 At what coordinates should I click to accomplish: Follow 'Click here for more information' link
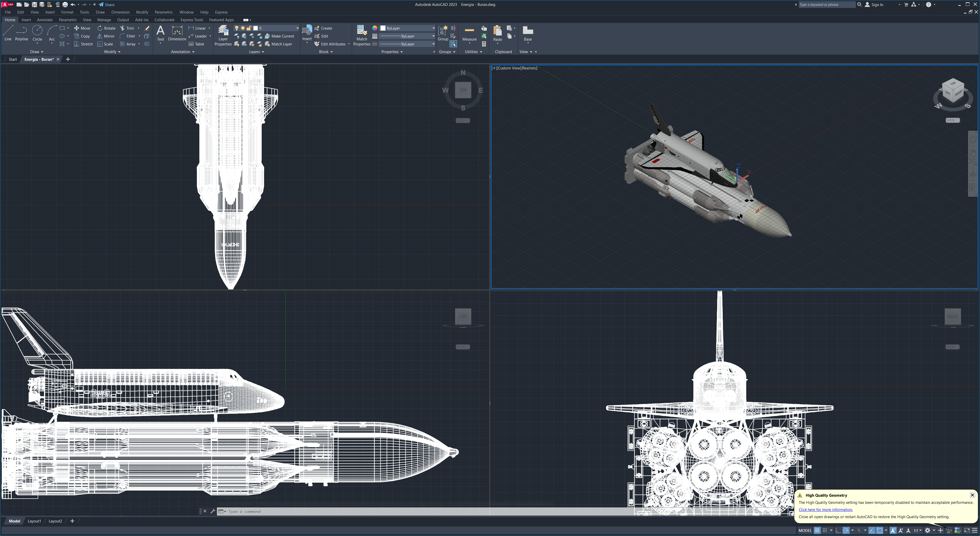pos(825,510)
